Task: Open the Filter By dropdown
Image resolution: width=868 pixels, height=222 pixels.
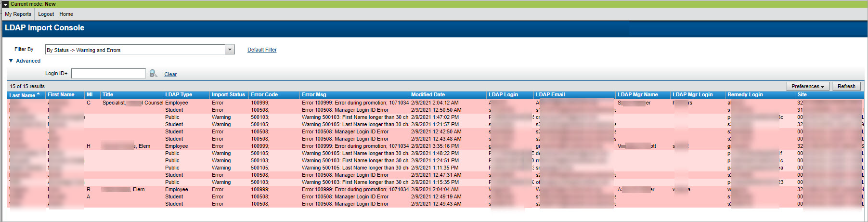Action: (230, 50)
